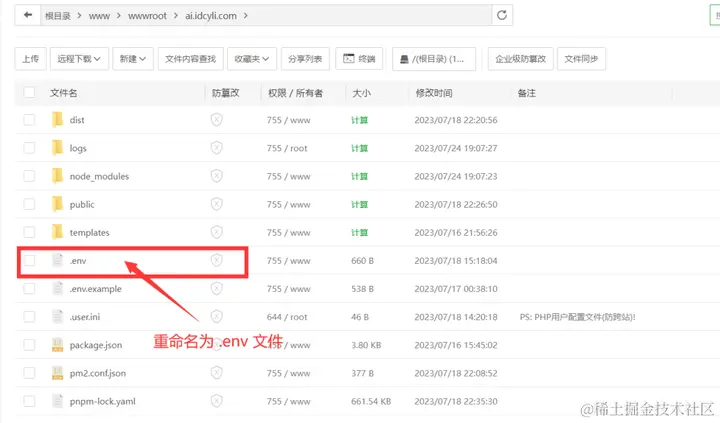Select all files with header checkbox

pos(29,92)
